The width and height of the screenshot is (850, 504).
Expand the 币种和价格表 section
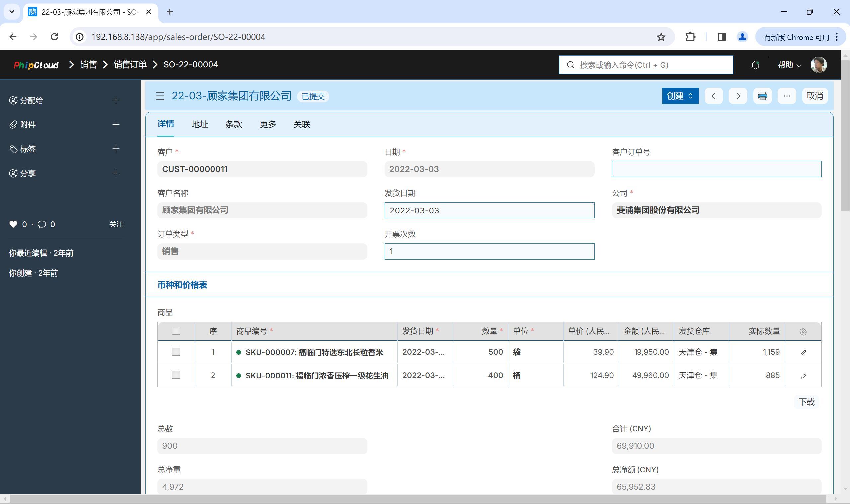[x=182, y=285]
